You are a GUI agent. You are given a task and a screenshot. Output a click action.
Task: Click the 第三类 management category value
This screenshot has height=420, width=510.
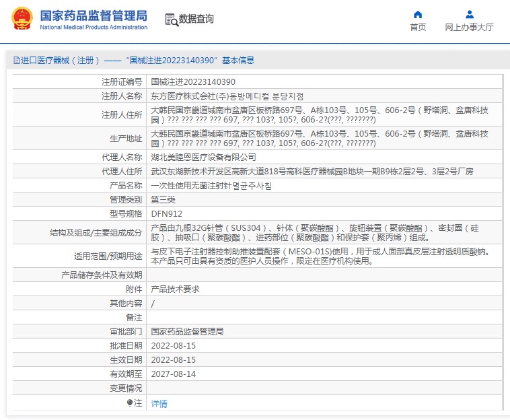tap(163, 200)
